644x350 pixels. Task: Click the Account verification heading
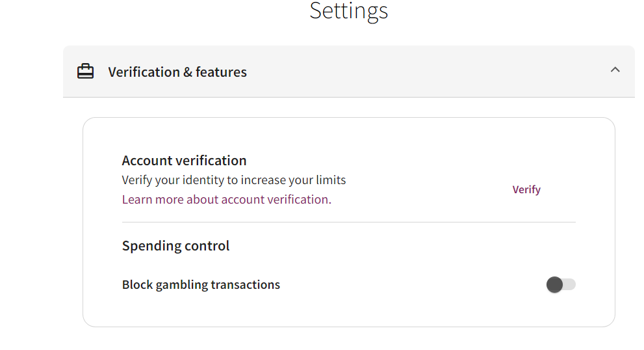click(184, 161)
